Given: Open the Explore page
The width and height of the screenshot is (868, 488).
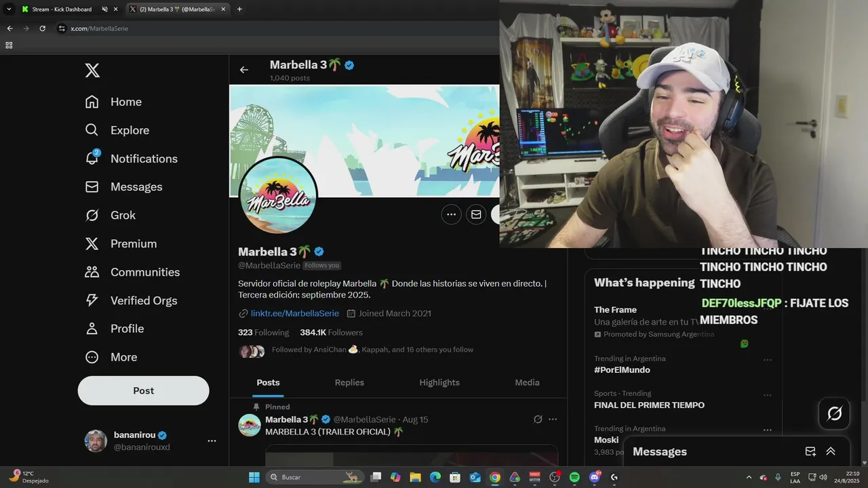Looking at the screenshot, I should (117, 130).
